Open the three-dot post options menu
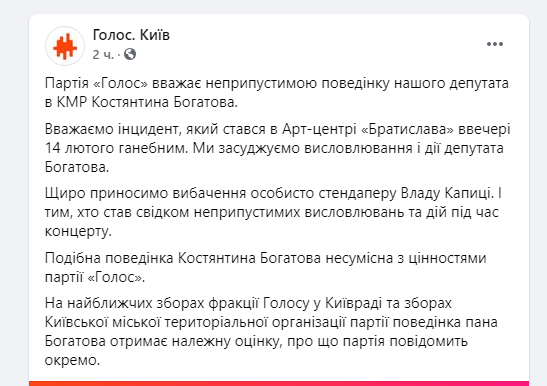 coord(495,44)
